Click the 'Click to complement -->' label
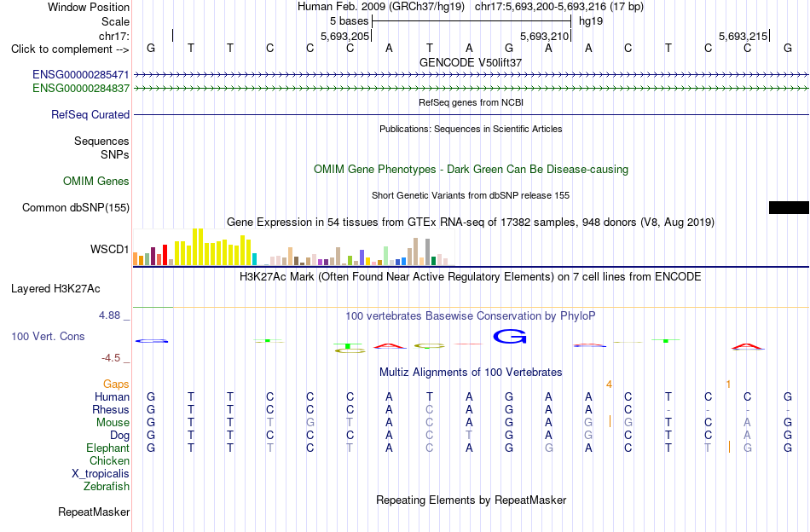This screenshot has width=810, height=532. [x=70, y=49]
